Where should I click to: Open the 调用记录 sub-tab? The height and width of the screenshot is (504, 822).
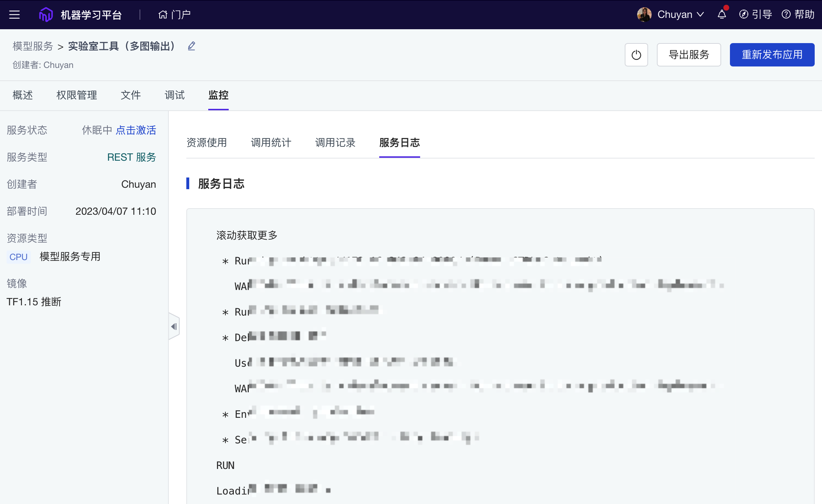click(x=335, y=143)
